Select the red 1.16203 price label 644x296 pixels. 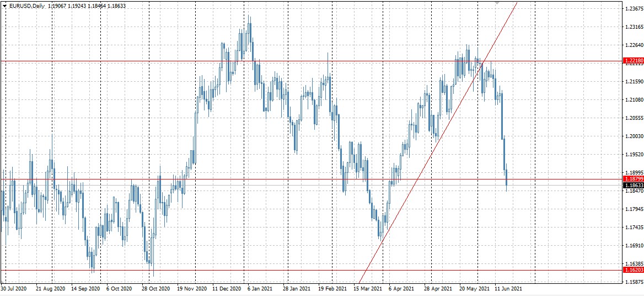[x=634, y=270]
